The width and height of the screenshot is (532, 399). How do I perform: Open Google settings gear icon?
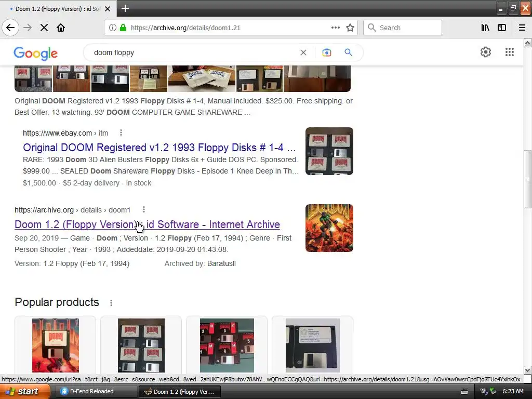[x=486, y=52]
